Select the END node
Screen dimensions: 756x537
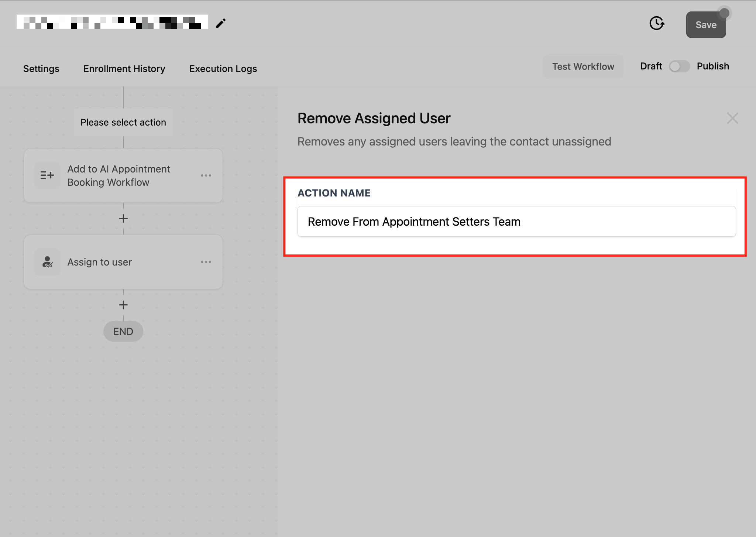click(x=123, y=331)
